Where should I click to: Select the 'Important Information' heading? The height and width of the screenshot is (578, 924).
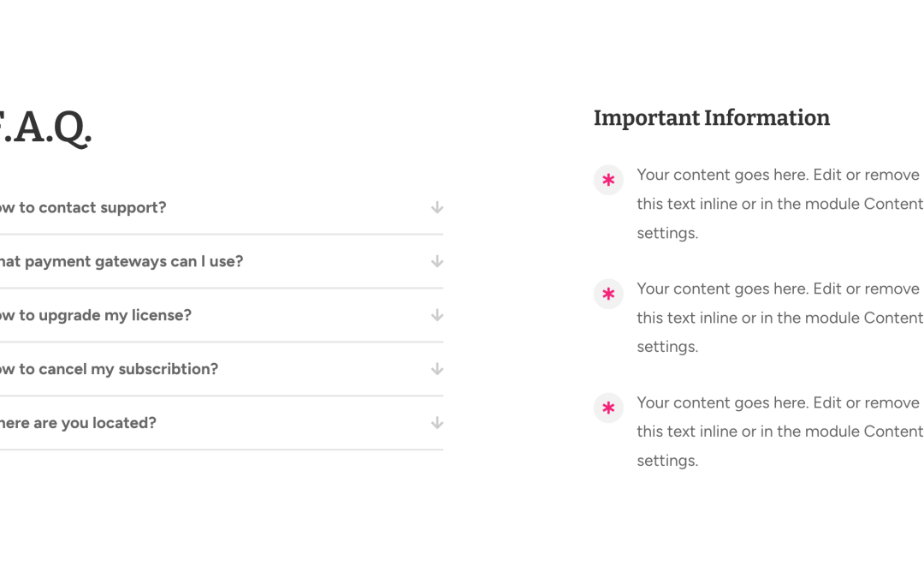(x=711, y=118)
